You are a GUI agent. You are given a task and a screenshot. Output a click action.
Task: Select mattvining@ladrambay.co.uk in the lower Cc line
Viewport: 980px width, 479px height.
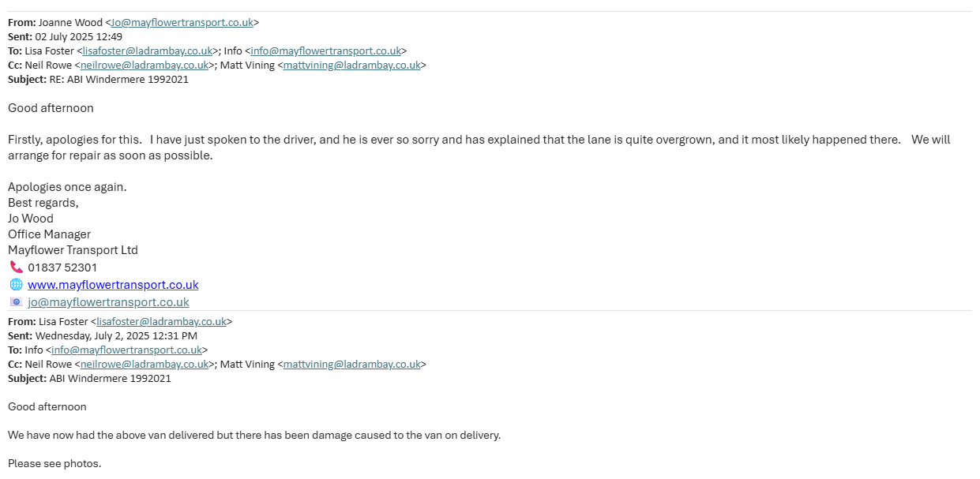351,364
